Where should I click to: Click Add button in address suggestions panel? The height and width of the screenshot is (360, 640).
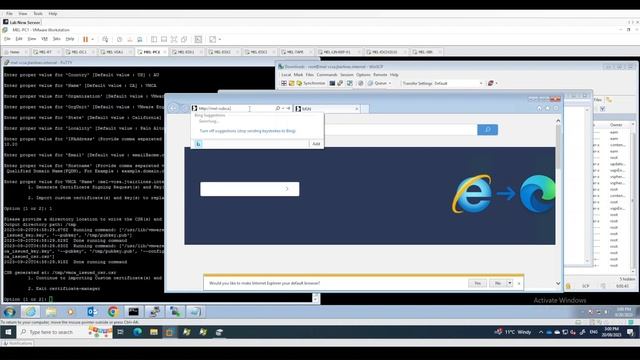[316, 144]
